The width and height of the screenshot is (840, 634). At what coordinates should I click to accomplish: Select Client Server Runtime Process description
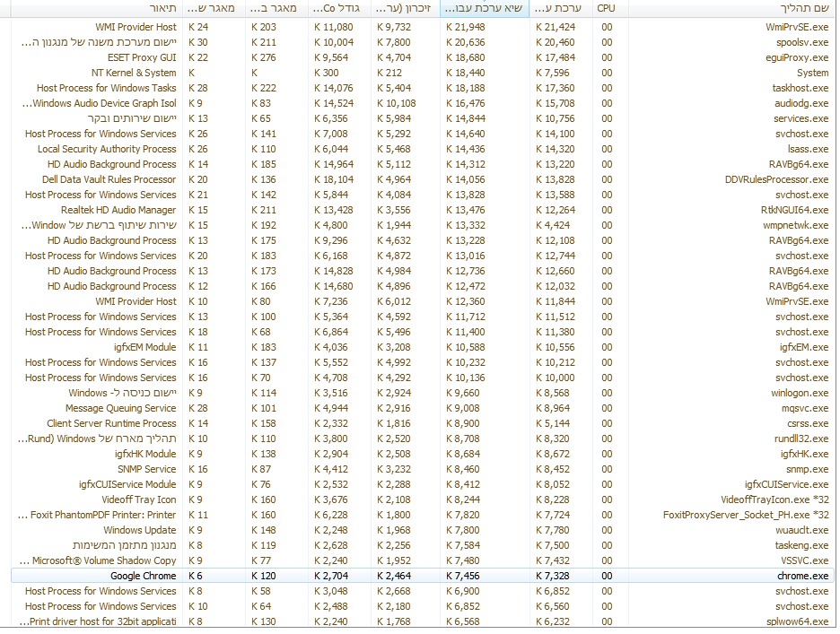tap(111, 423)
